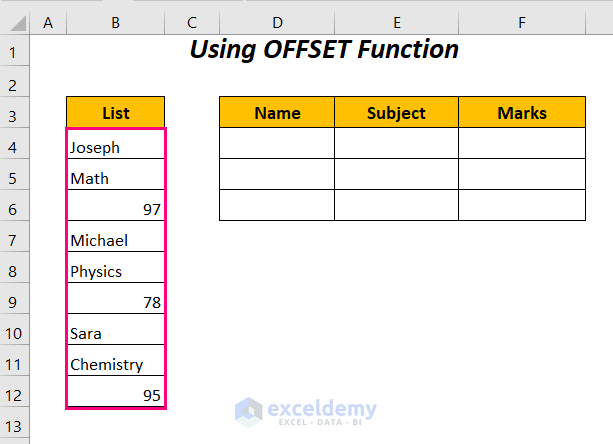Click the cell containing Michael
The image size is (613, 444).
tap(116, 240)
